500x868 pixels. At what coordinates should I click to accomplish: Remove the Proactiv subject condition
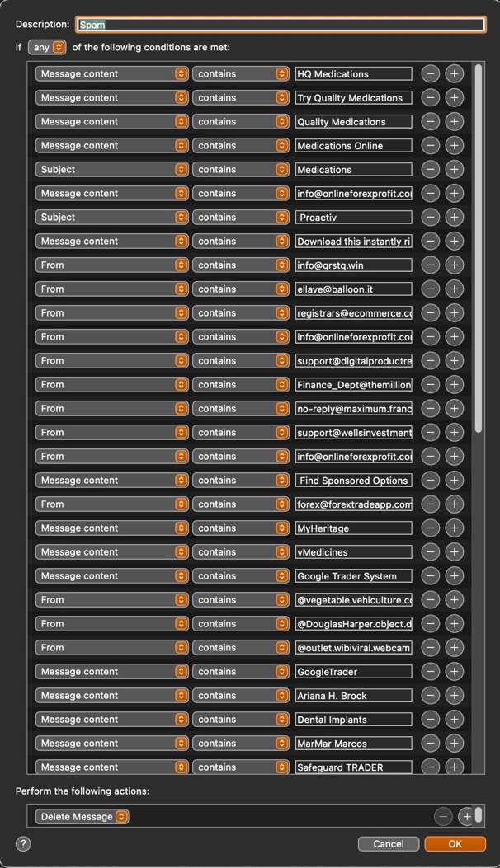[430, 217]
